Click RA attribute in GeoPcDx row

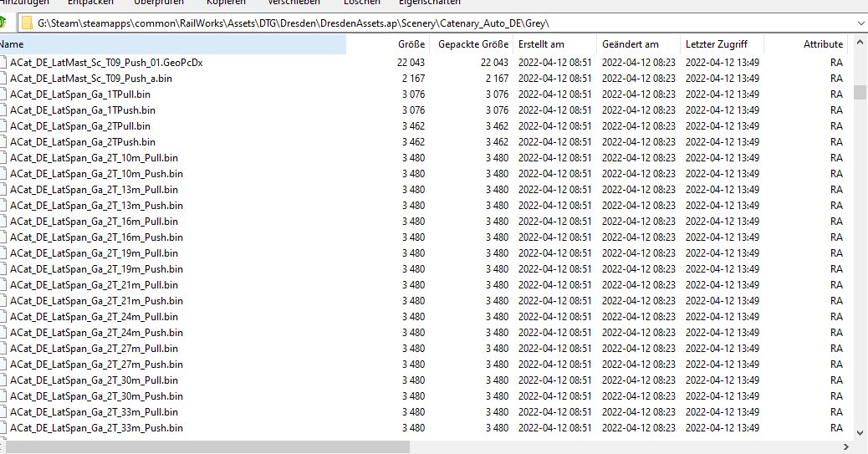(836, 63)
